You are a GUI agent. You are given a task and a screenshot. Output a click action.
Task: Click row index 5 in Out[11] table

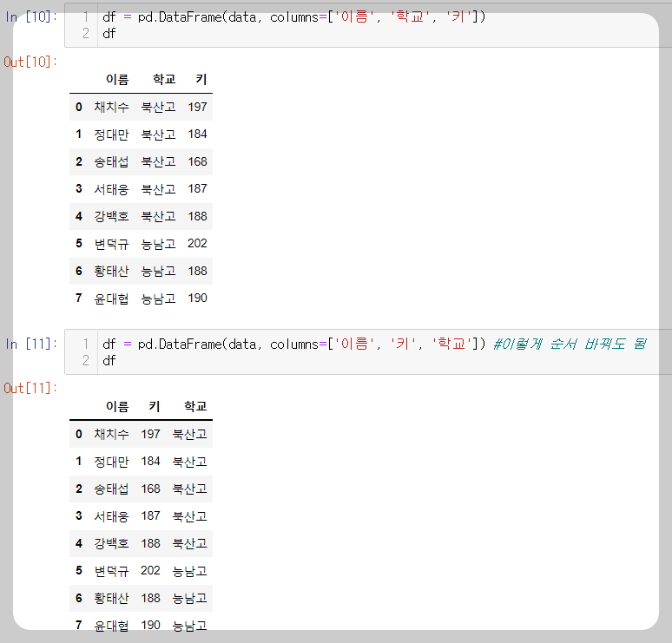[x=79, y=571]
